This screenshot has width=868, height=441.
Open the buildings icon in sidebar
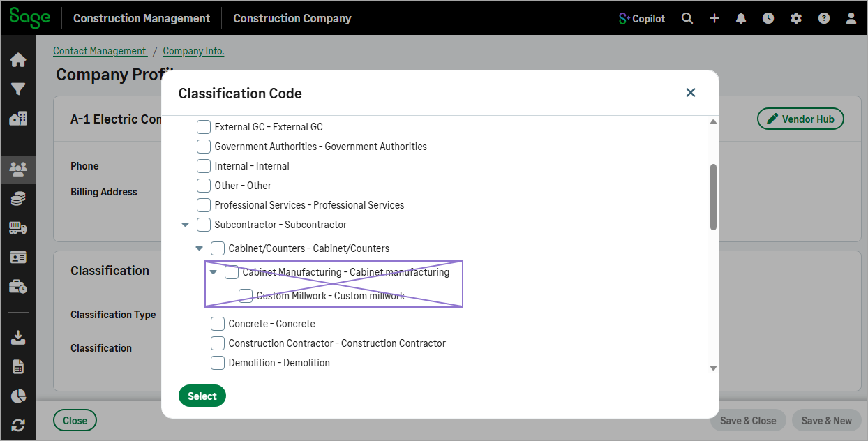(18, 119)
